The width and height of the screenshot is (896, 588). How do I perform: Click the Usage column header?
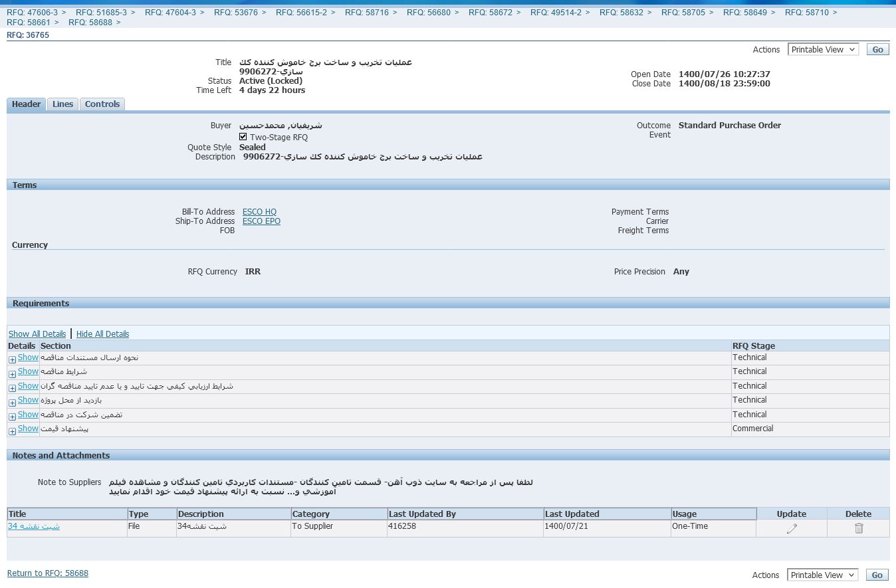714,514
